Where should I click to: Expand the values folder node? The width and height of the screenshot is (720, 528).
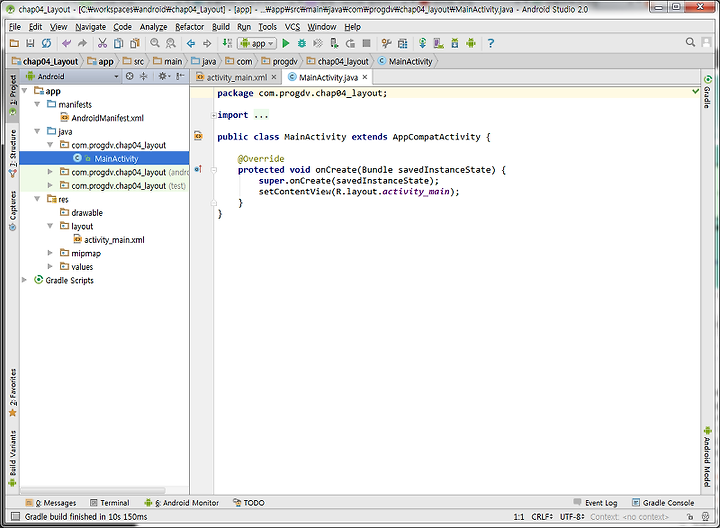tap(50, 266)
